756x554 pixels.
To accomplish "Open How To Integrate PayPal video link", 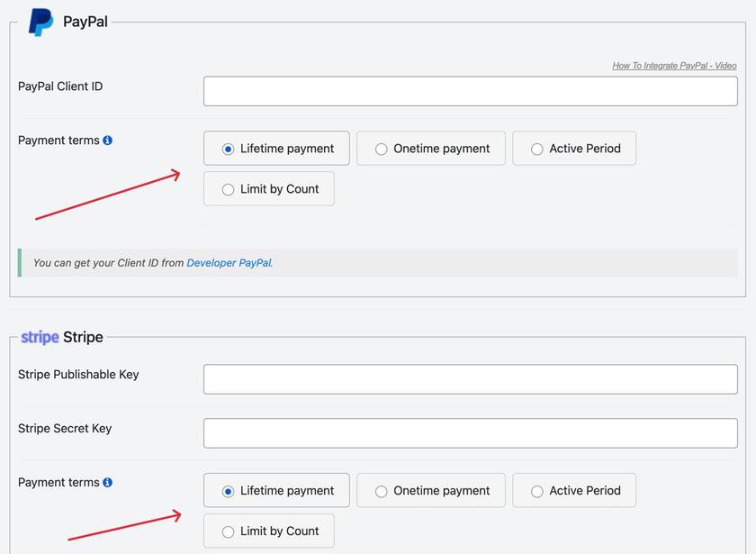I will [674, 66].
